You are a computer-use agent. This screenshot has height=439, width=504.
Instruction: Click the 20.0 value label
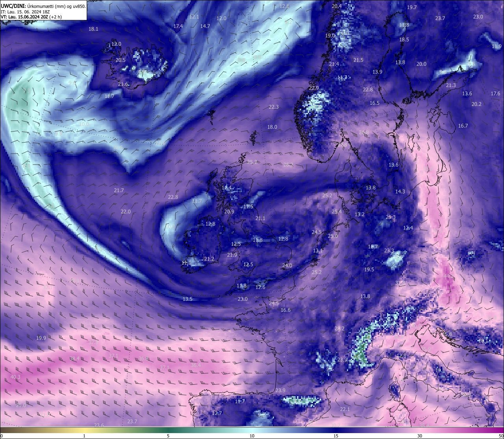pos(421,64)
